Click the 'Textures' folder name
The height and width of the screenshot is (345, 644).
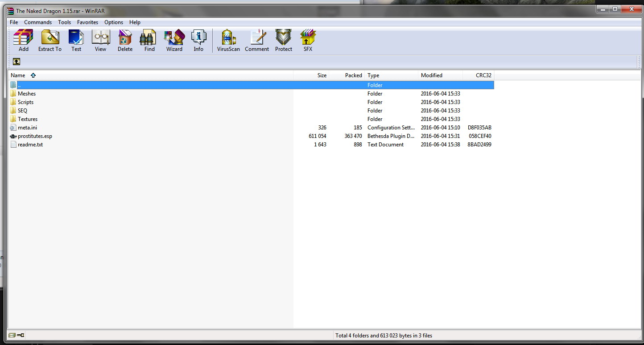point(28,119)
